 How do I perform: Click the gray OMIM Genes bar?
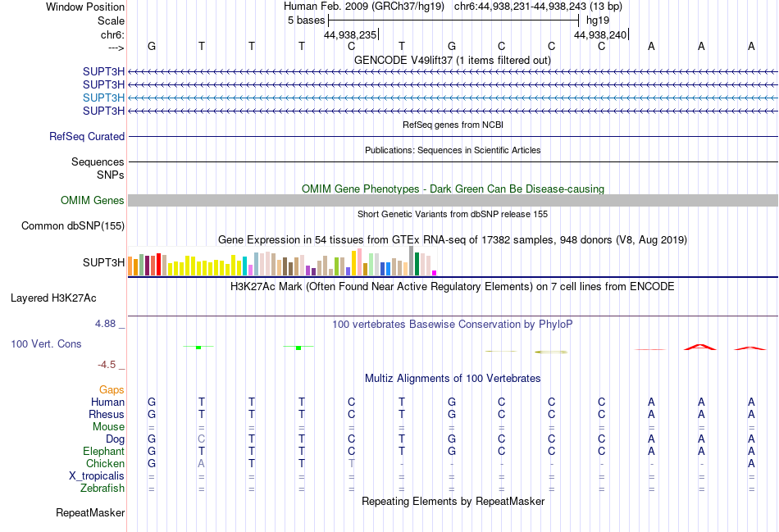click(453, 200)
